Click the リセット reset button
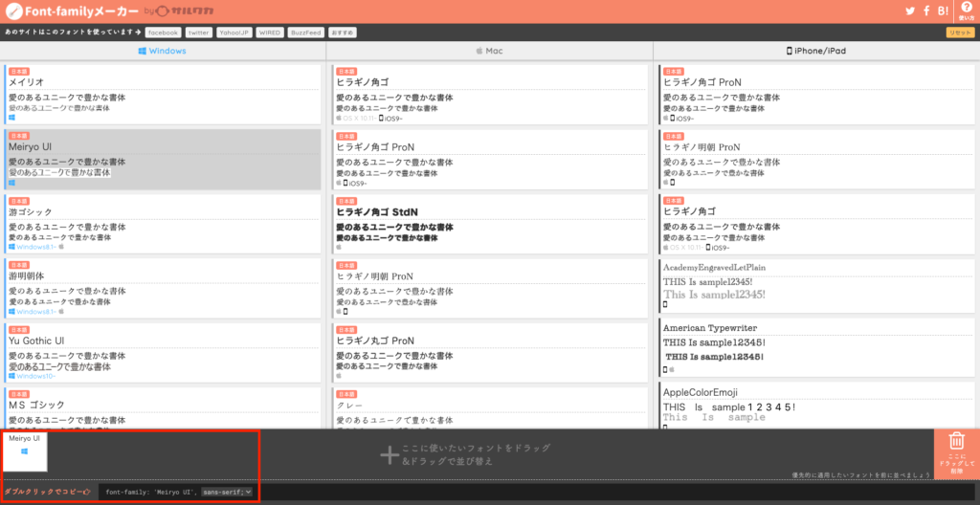980x505 pixels. [959, 33]
